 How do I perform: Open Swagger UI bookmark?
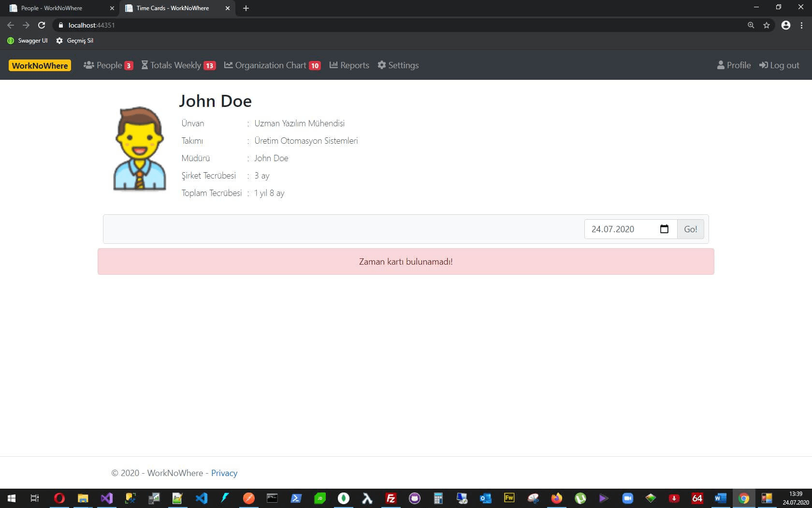[28, 41]
